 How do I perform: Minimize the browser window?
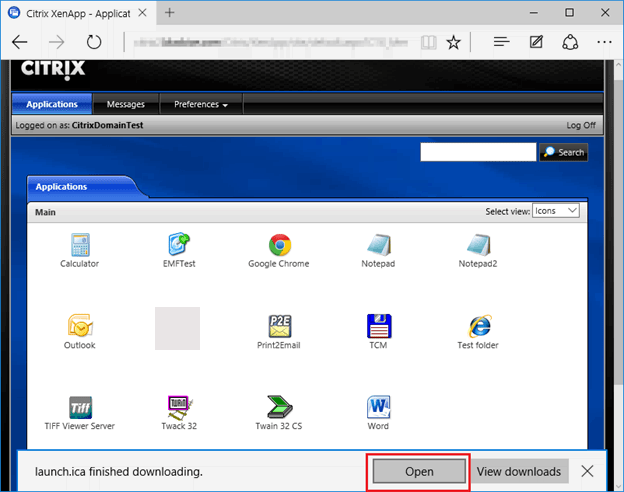534,13
